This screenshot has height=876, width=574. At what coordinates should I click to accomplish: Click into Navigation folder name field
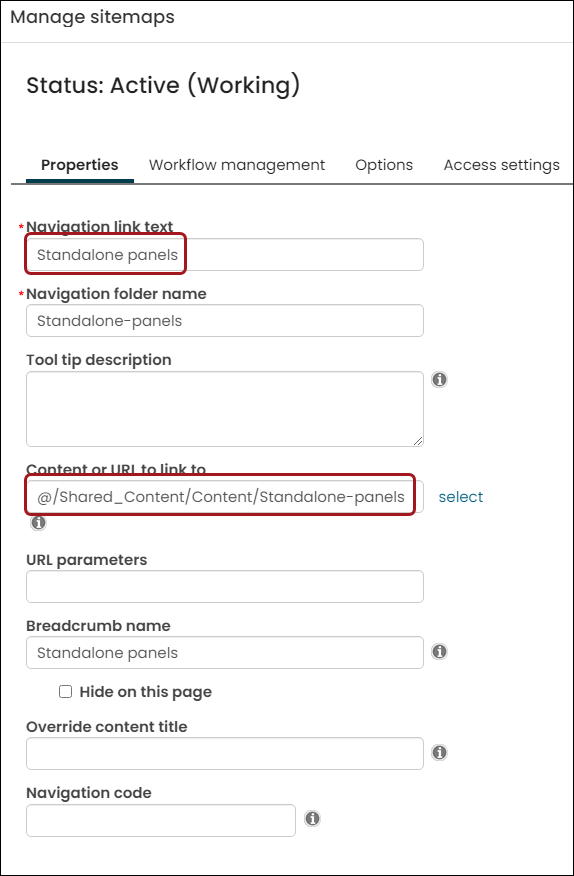click(x=225, y=321)
